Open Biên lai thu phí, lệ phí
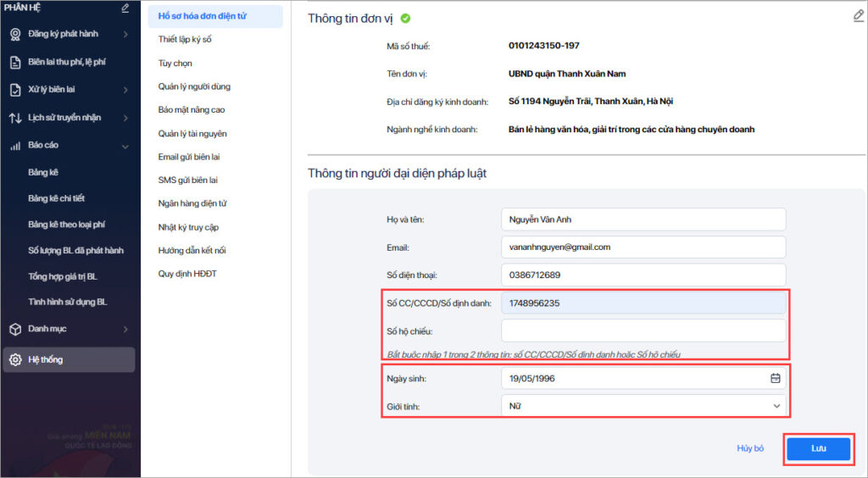Screen dimensions: 868x478 [66, 62]
